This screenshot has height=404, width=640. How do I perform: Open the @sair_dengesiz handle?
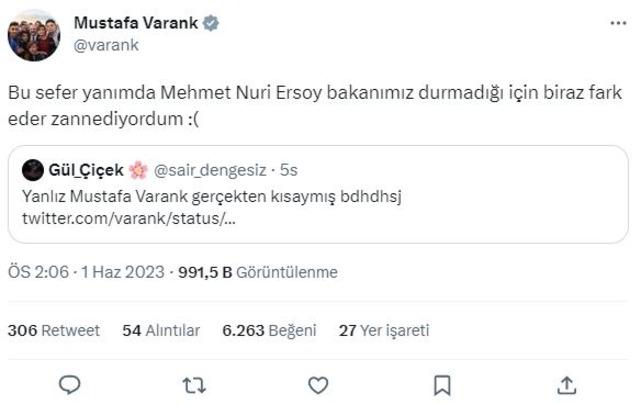[x=210, y=170]
